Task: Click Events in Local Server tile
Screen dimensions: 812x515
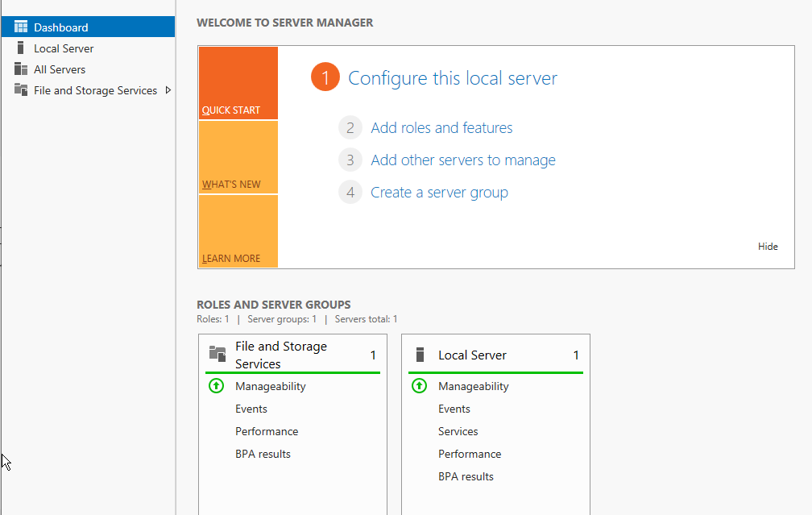Action: coord(454,409)
